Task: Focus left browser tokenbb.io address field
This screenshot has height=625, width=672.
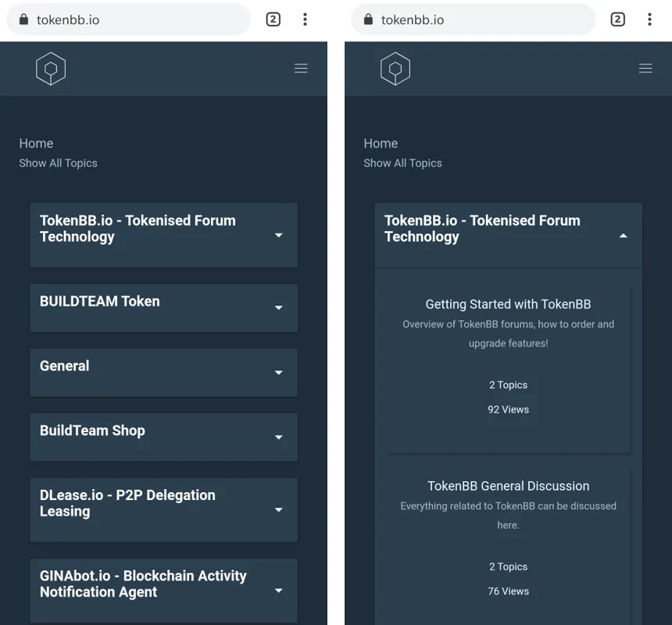Action: pyautogui.click(x=129, y=20)
